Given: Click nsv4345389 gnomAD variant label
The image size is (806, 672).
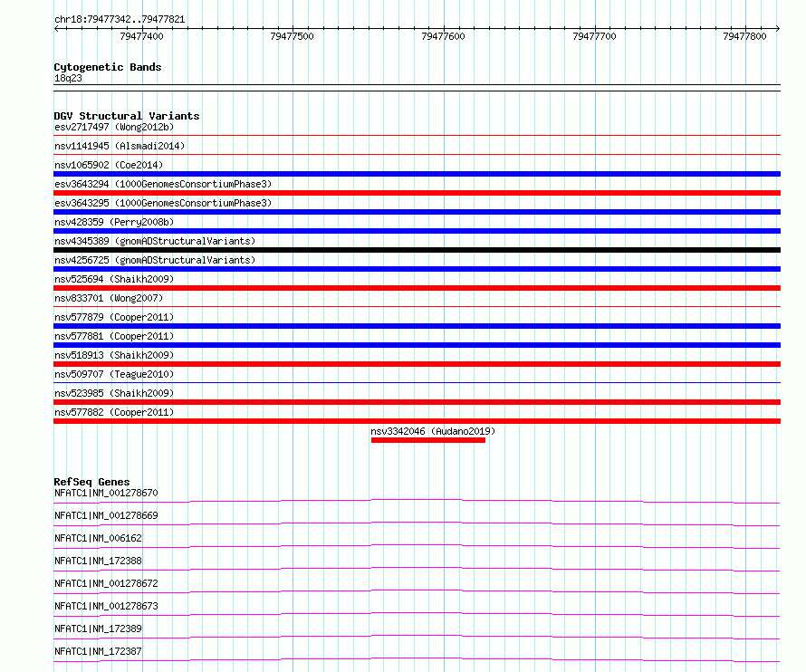Looking at the screenshot, I should [155, 241].
